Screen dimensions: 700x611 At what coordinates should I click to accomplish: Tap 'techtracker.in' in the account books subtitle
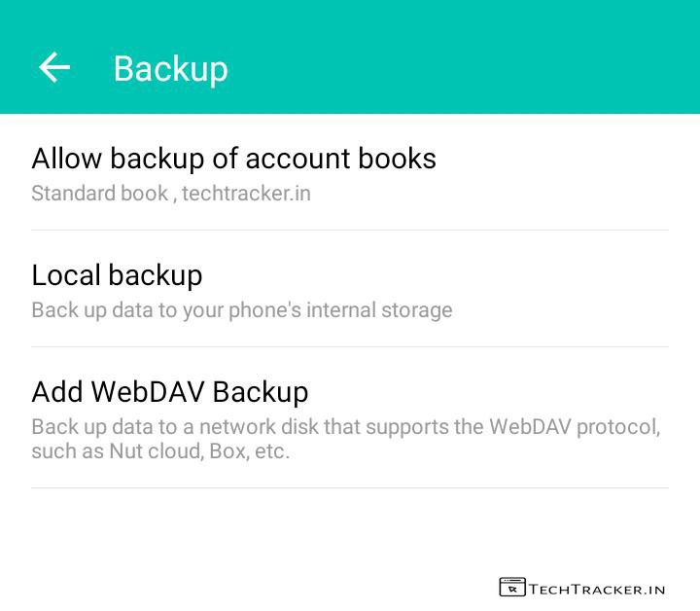pos(247,193)
